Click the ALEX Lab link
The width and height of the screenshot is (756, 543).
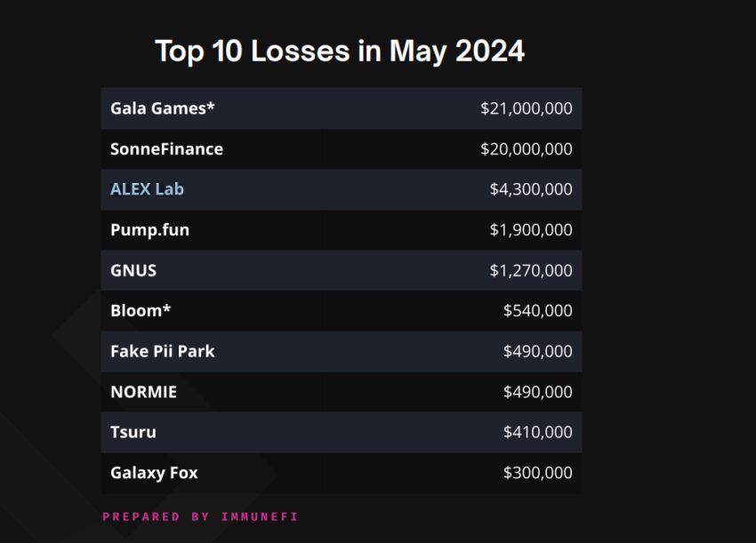coord(147,189)
